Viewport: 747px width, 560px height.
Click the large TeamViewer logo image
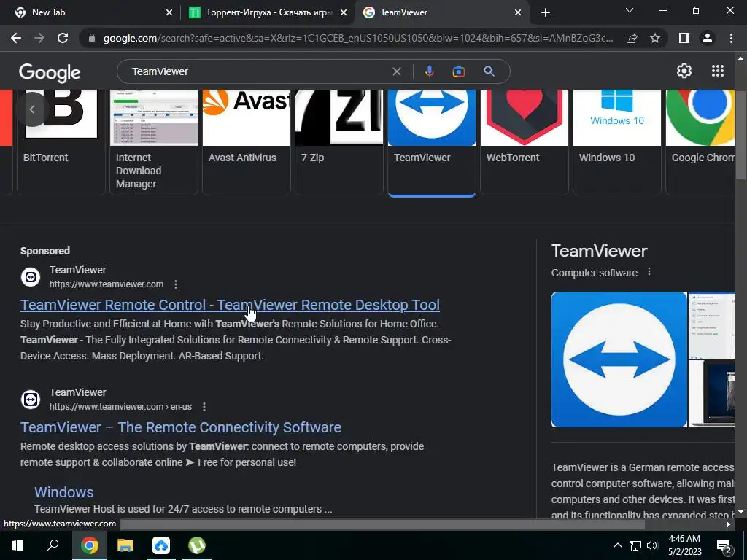(619, 359)
